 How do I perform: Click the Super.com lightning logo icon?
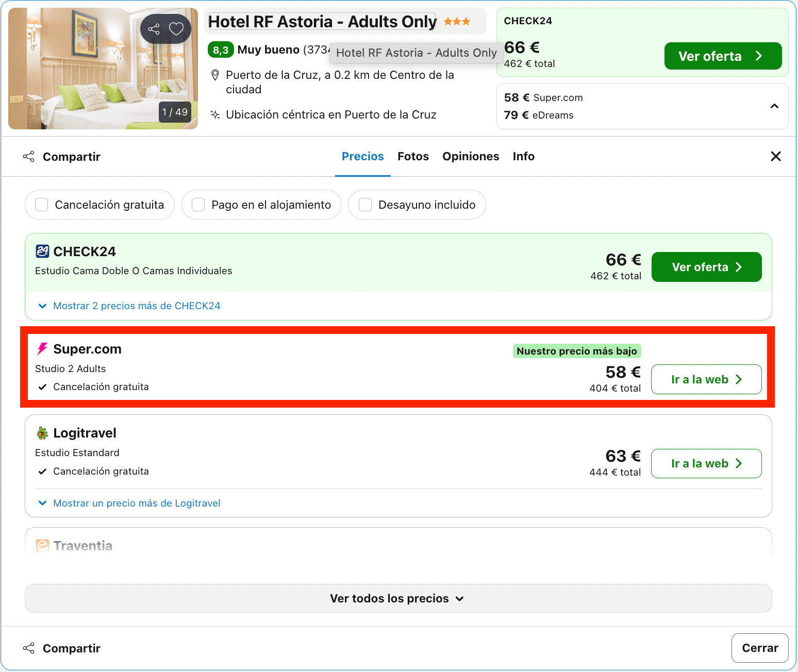(x=42, y=349)
